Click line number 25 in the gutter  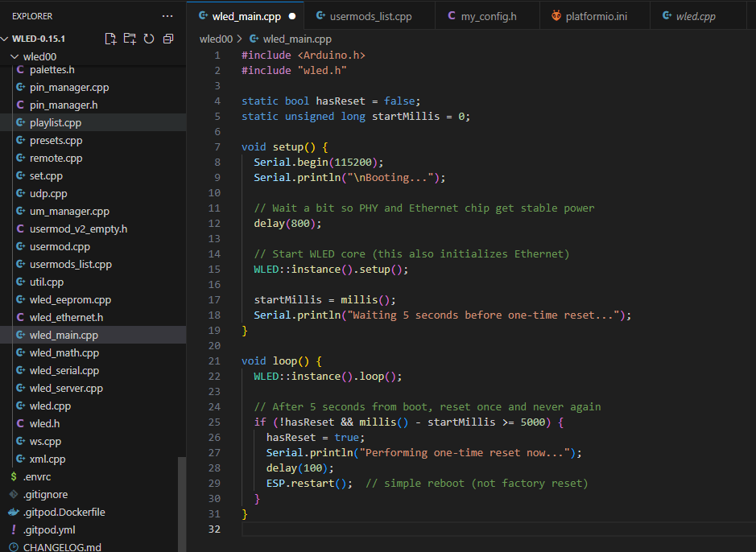[214, 422]
